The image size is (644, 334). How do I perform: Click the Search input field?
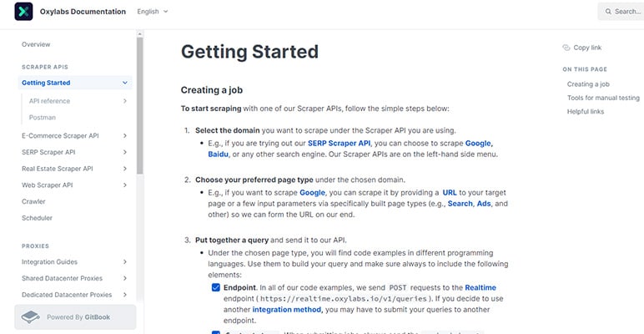click(x=626, y=12)
